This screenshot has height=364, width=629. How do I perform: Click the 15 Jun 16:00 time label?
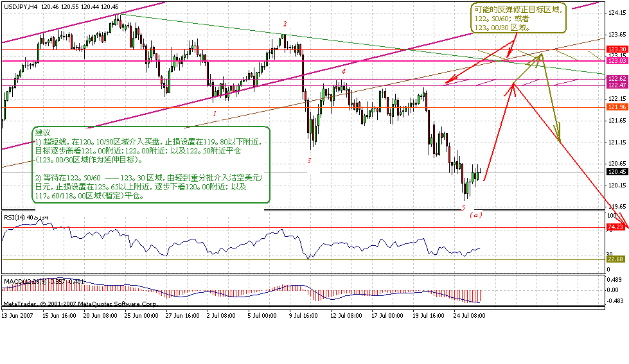59,315
